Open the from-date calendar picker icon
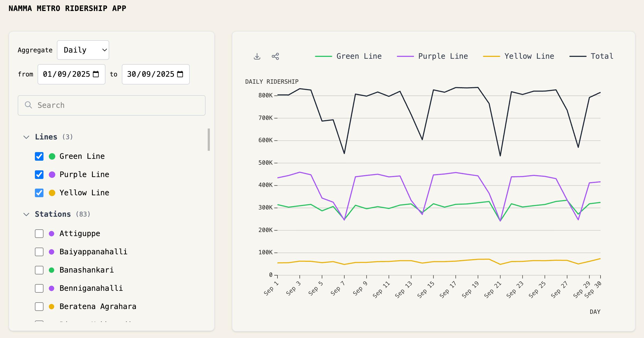Image resolution: width=644 pixels, height=338 pixels. [96, 74]
